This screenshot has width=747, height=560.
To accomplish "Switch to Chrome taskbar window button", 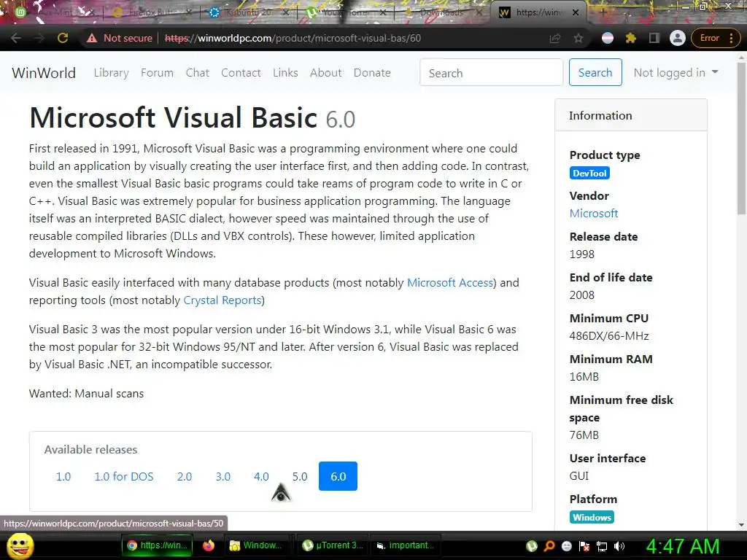I will (158, 545).
